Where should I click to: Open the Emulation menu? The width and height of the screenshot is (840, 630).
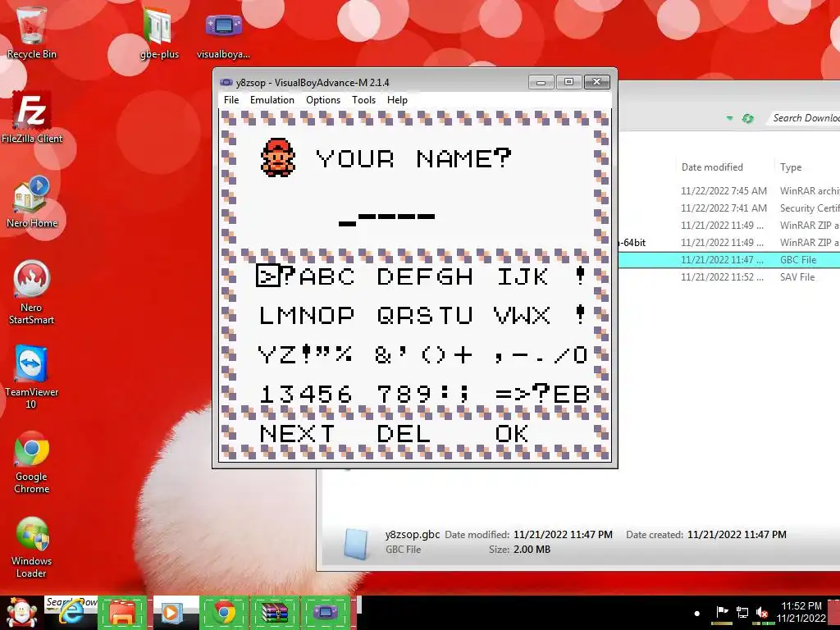click(x=272, y=100)
